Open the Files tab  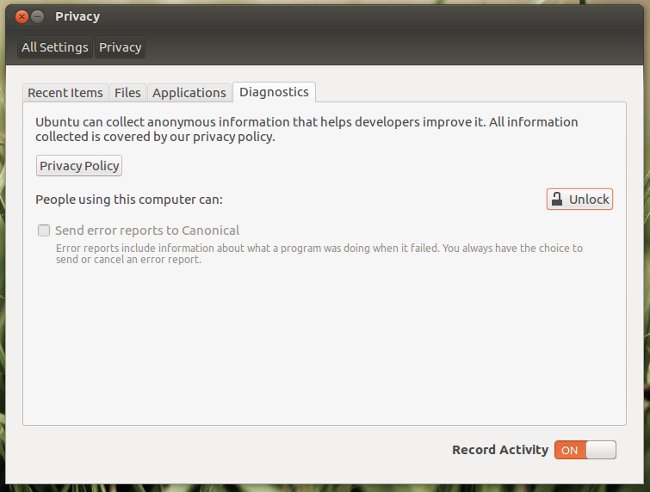click(x=127, y=92)
